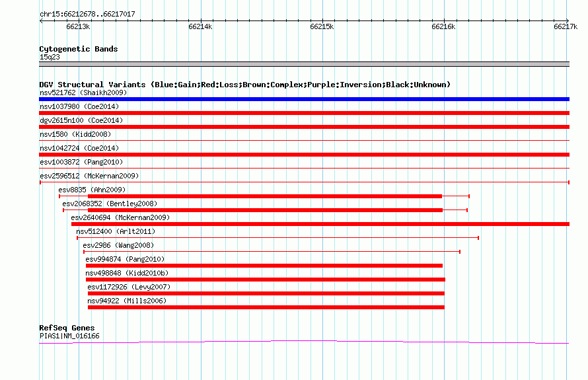Click the Cytogenetic Bands track title

pyautogui.click(x=79, y=49)
